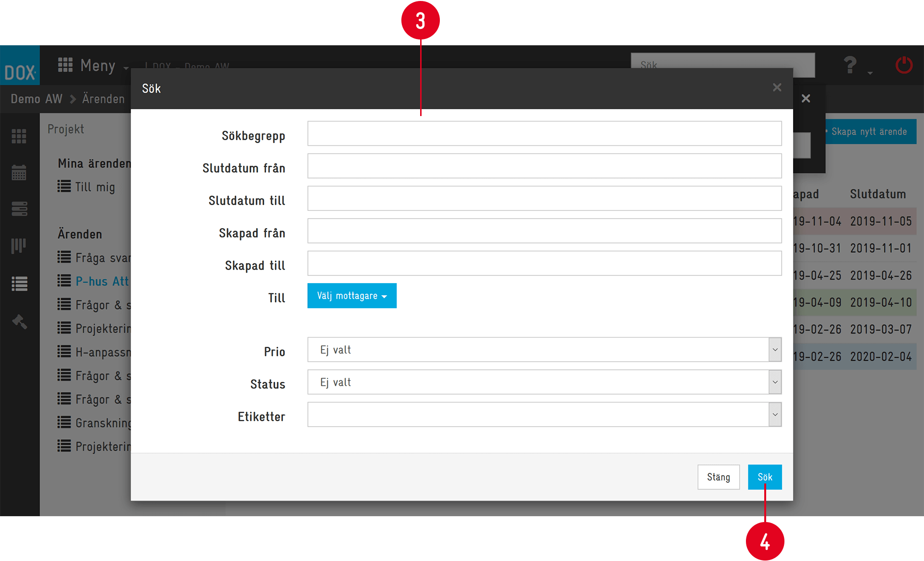Click the Stäng button

718,477
